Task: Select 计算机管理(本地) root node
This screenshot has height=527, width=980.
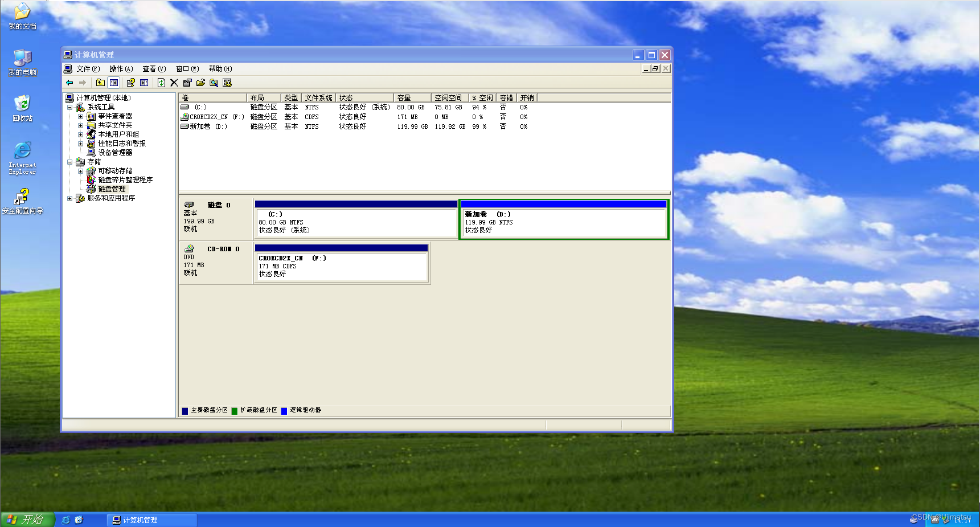Action: tap(104, 98)
